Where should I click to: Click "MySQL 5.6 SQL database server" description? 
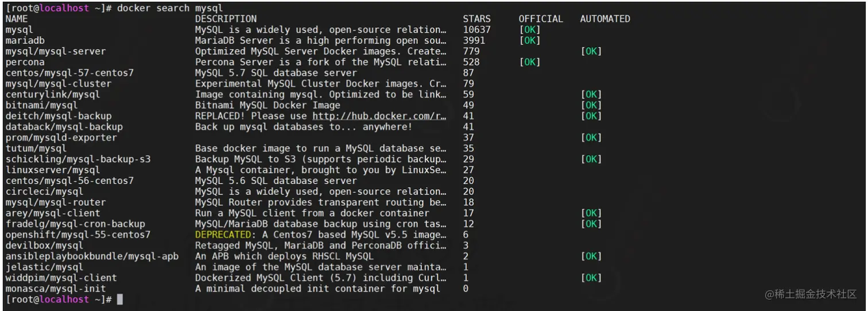(x=276, y=181)
